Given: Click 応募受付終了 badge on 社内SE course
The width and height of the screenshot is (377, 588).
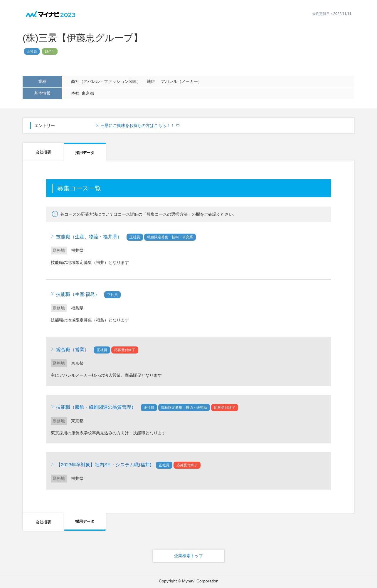Looking at the screenshot, I should pos(187,465).
